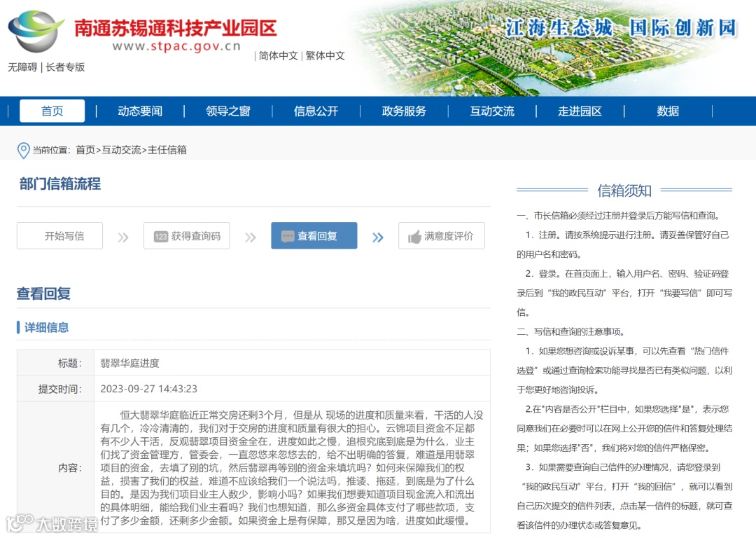Enable 无障碍 accessibility mode
The image size is (756, 538).
pyautogui.click(x=22, y=67)
